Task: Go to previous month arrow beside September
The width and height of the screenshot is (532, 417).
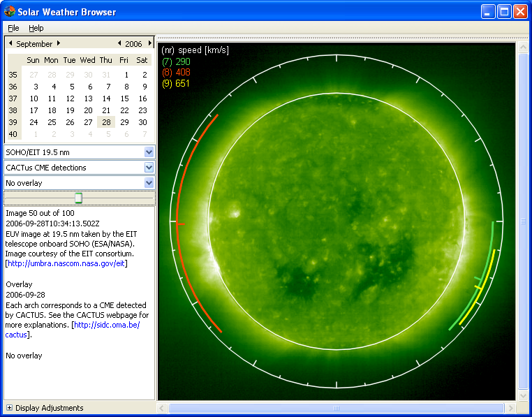Action: click(x=10, y=43)
